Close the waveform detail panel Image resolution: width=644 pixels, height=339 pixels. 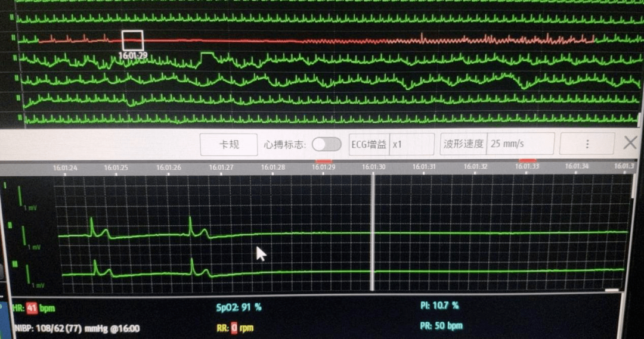[630, 143]
